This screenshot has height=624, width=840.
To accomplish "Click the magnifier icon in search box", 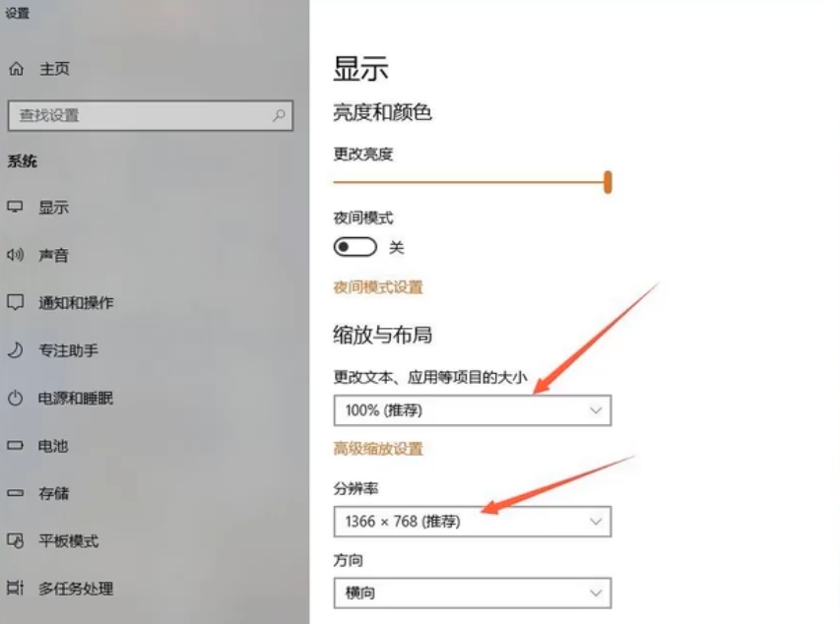I will 279,115.
